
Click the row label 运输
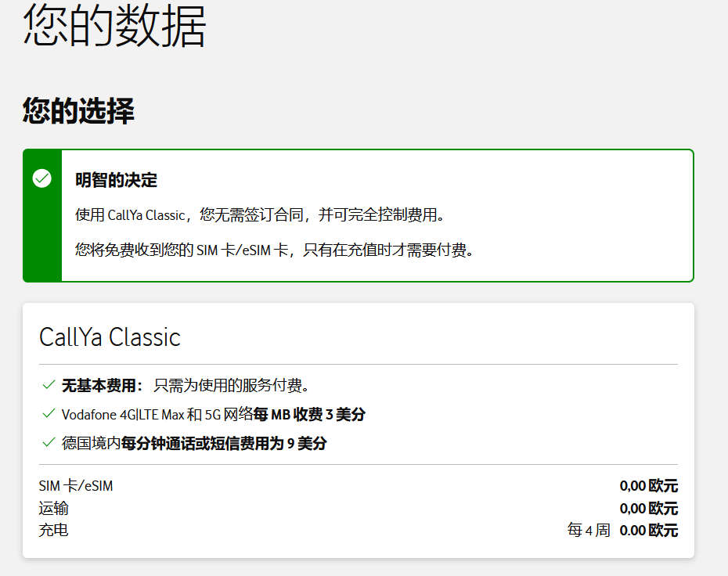click(53, 508)
